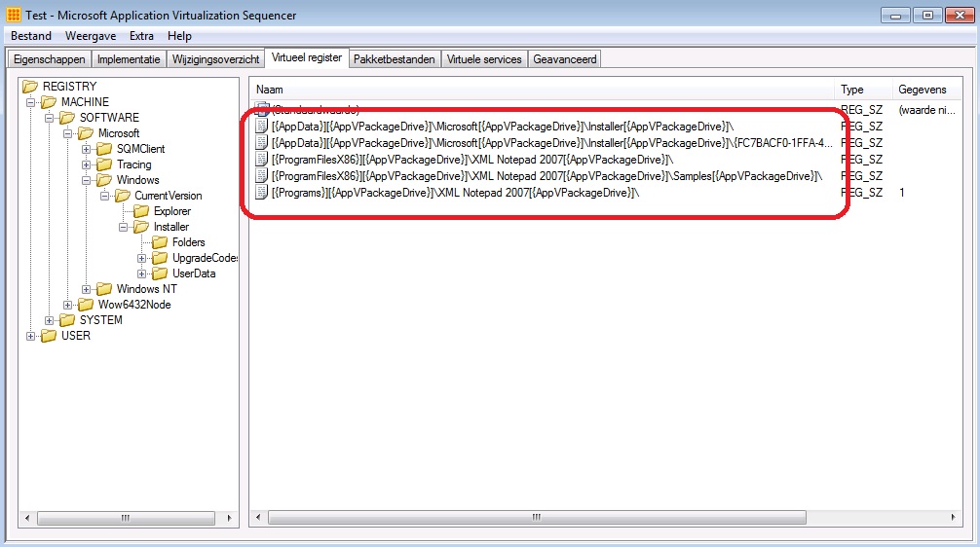This screenshot has width=980, height=547.
Task: Click the Installer folder icon
Action: pyautogui.click(x=142, y=227)
